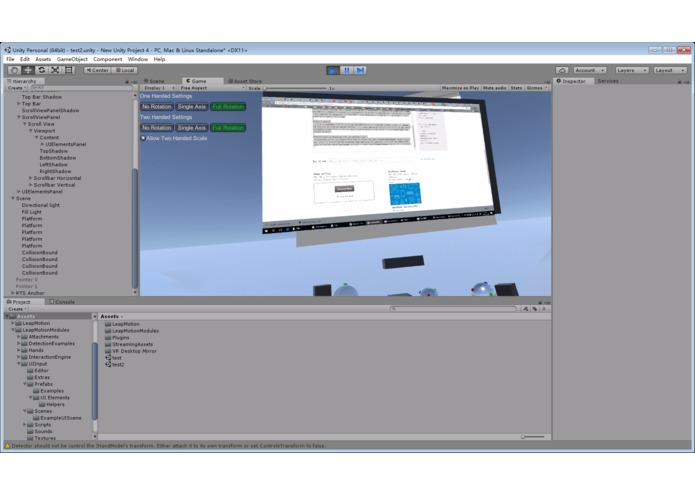Select the Rotate tool

click(x=42, y=70)
